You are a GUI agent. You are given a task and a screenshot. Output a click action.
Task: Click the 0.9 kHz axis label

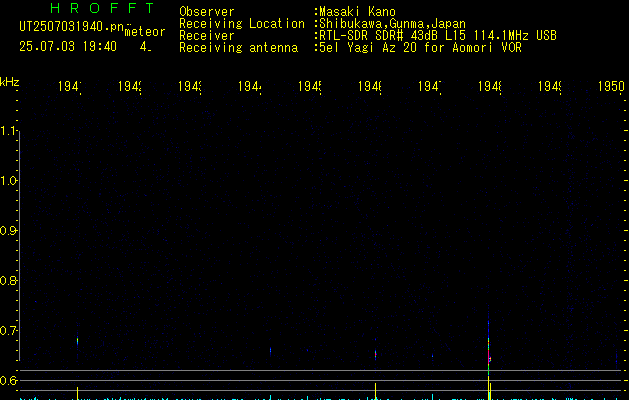coord(9,231)
